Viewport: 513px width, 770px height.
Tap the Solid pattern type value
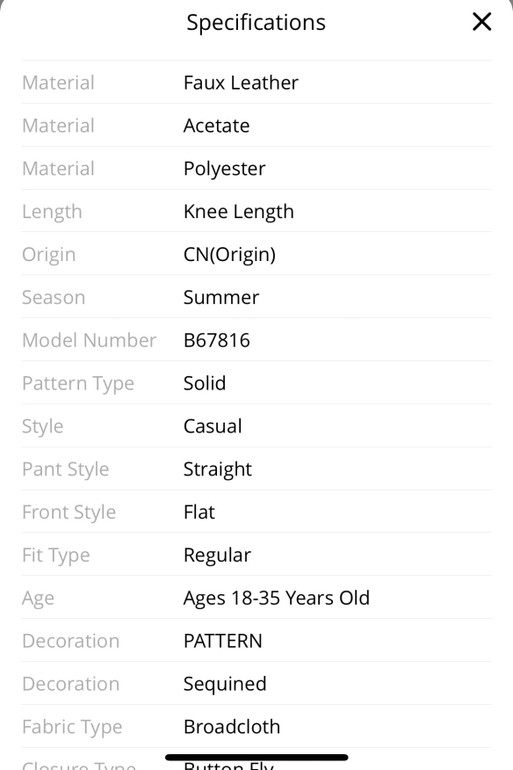[x=205, y=383]
